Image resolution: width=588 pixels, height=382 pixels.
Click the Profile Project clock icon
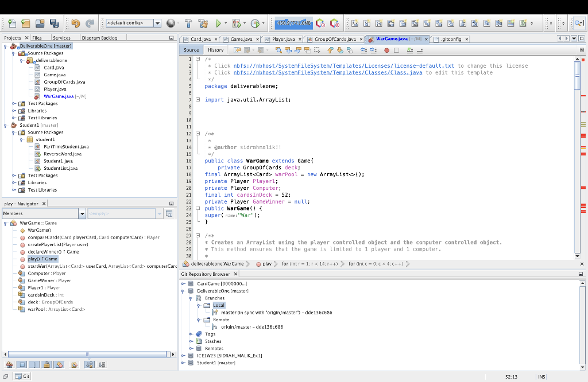pyautogui.click(x=254, y=24)
